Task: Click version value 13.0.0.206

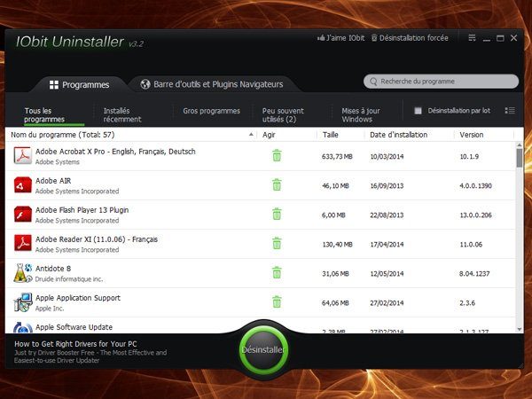Action: click(475, 215)
